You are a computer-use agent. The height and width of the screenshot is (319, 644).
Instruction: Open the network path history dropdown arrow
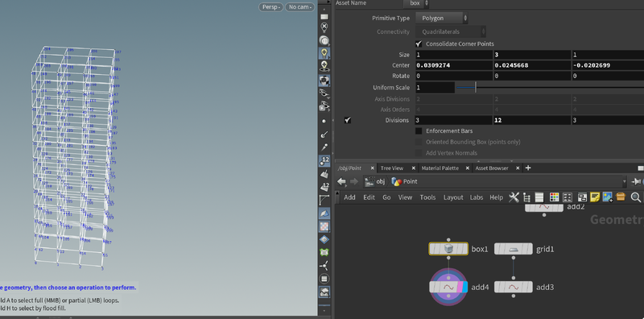(x=625, y=182)
